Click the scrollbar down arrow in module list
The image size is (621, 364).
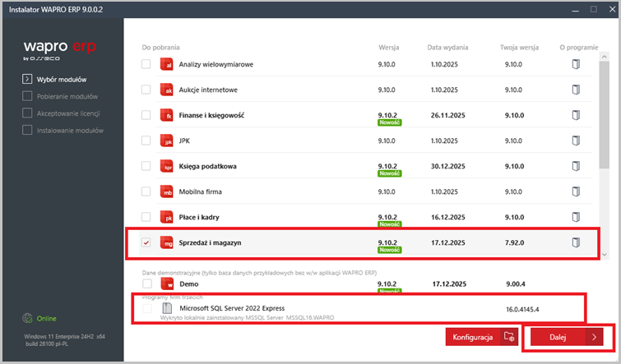pyautogui.click(x=605, y=256)
